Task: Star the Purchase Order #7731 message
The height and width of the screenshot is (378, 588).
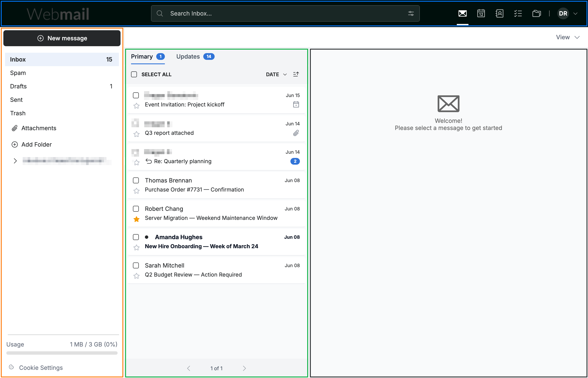Action: 136,191
